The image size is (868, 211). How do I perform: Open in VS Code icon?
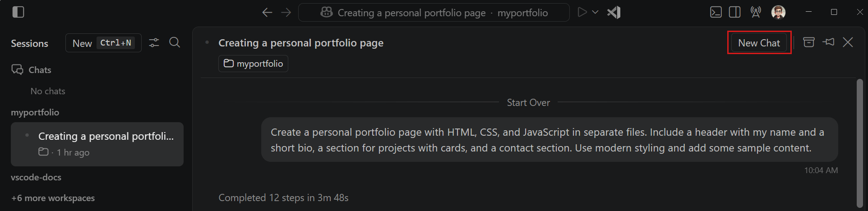(614, 12)
